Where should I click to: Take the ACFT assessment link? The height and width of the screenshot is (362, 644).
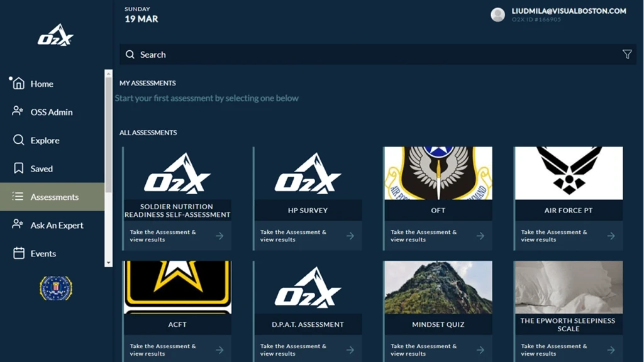(x=163, y=350)
